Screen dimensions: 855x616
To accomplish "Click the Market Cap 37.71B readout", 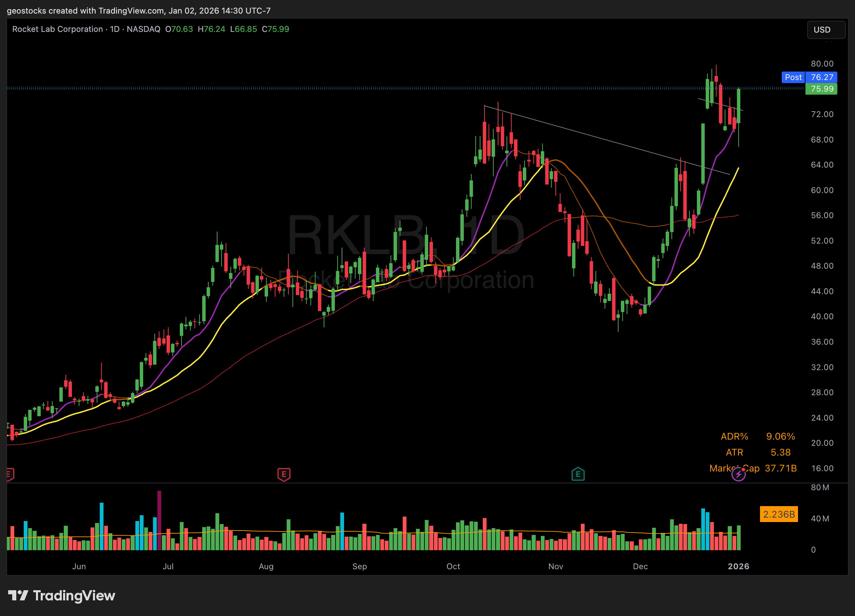I will coord(780,468).
